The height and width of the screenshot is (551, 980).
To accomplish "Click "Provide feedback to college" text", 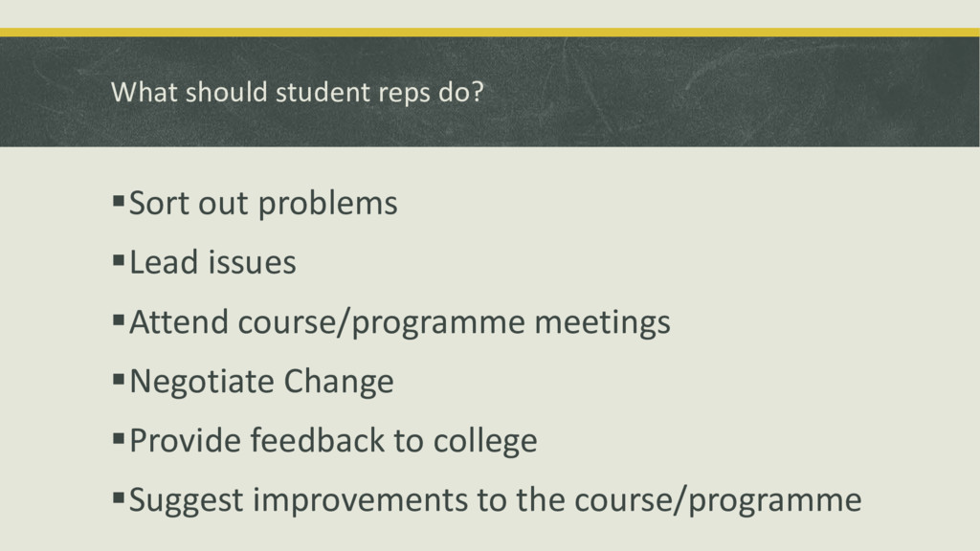I will click(x=333, y=442).
